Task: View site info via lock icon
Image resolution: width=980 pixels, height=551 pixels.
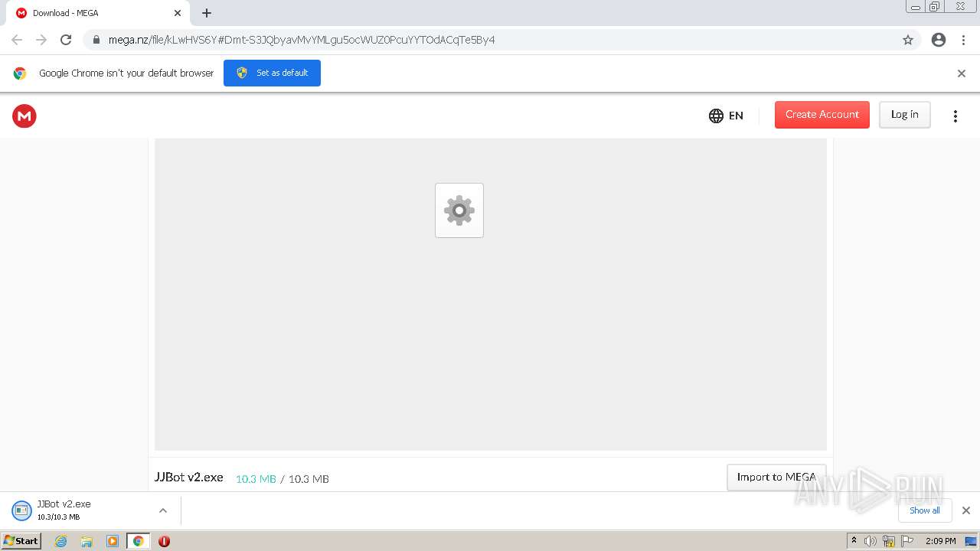Action: [96, 40]
